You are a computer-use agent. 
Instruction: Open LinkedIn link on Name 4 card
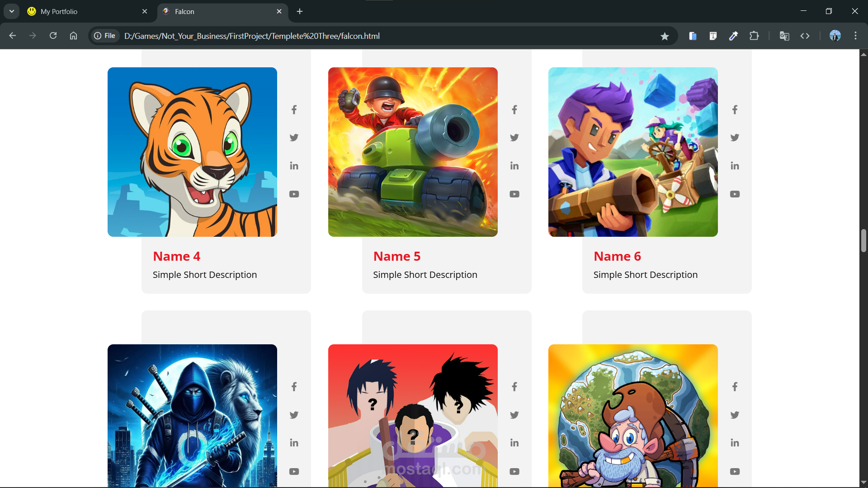coord(294,166)
